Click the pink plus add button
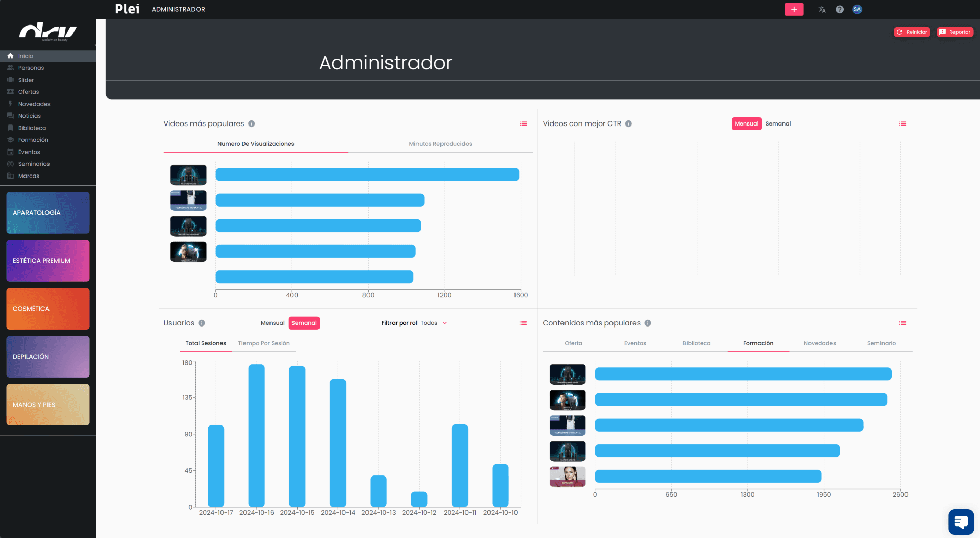The width and height of the screenshot is (980, 551). (794, 9)
